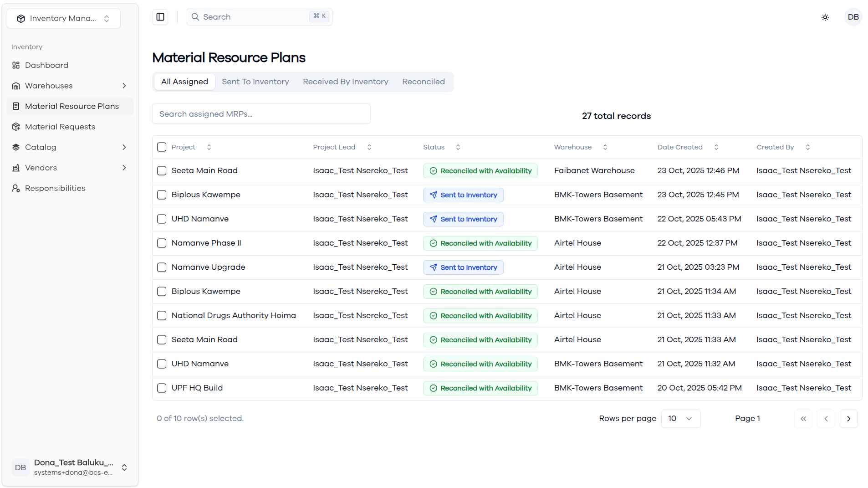Open the DB user avatar at top right
This screenshot has width=868, height=488.
pos(853,17)
